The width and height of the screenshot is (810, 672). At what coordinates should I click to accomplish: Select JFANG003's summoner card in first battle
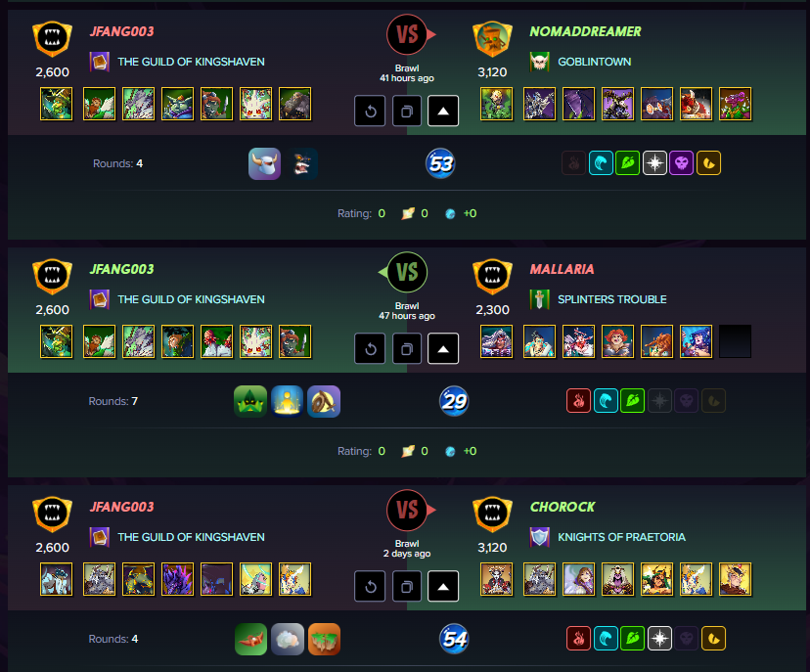[57, 104]
